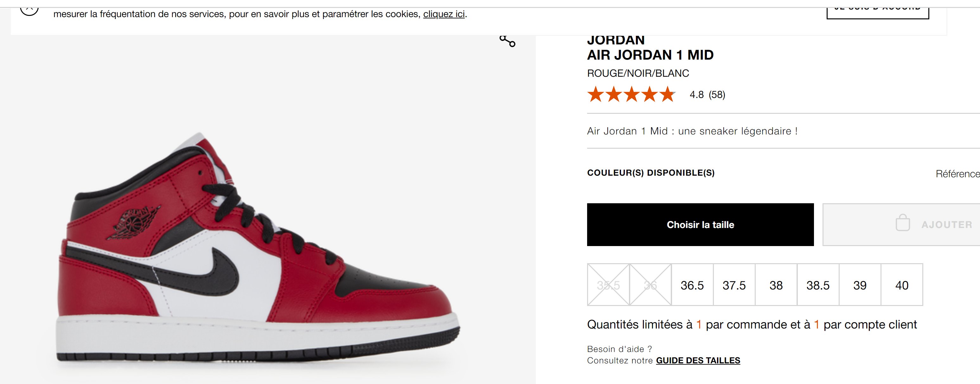Click the shopping bag icon on Ajouter
Screen dimensions: 980x384
tap(903, 223)
